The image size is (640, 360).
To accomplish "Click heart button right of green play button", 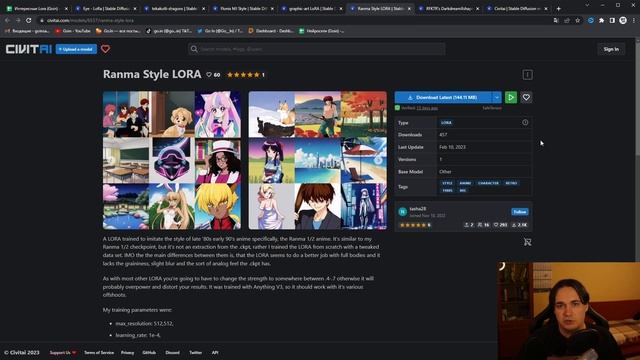I will coord(526,97).
